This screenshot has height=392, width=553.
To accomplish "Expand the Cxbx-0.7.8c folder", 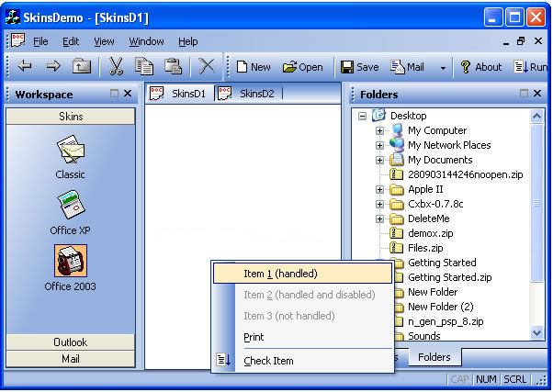I will point(379,204).
